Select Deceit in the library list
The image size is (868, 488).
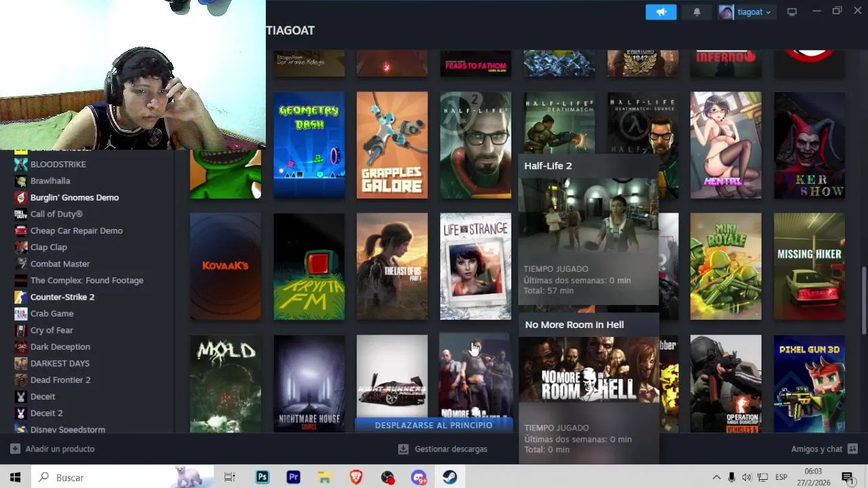coord(43,396)
